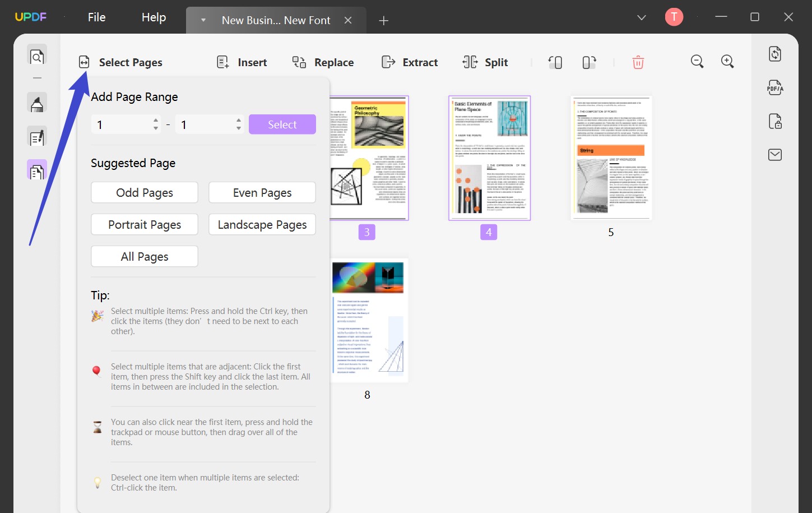Click the Organize Pages sidebar icon
Image resolution: width=812 pixels, height=513 pixels.
(37, 170)
